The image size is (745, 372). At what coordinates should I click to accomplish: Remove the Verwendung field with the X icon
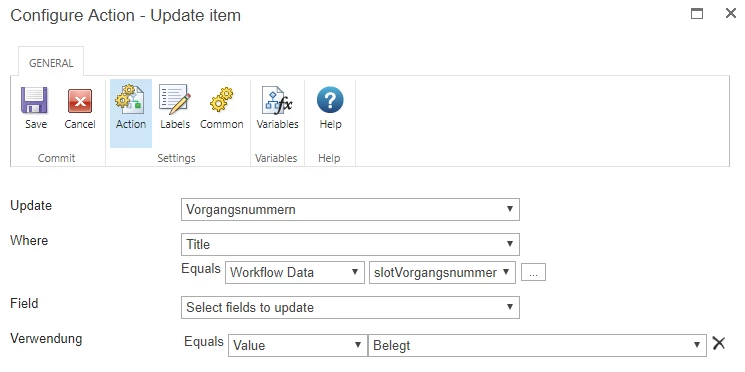(719, 343)
